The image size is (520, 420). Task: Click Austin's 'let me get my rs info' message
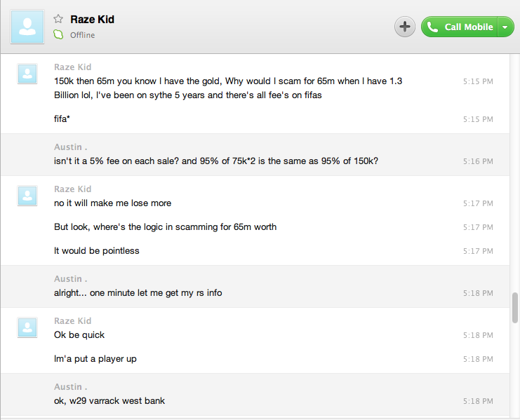coord(138,293)
